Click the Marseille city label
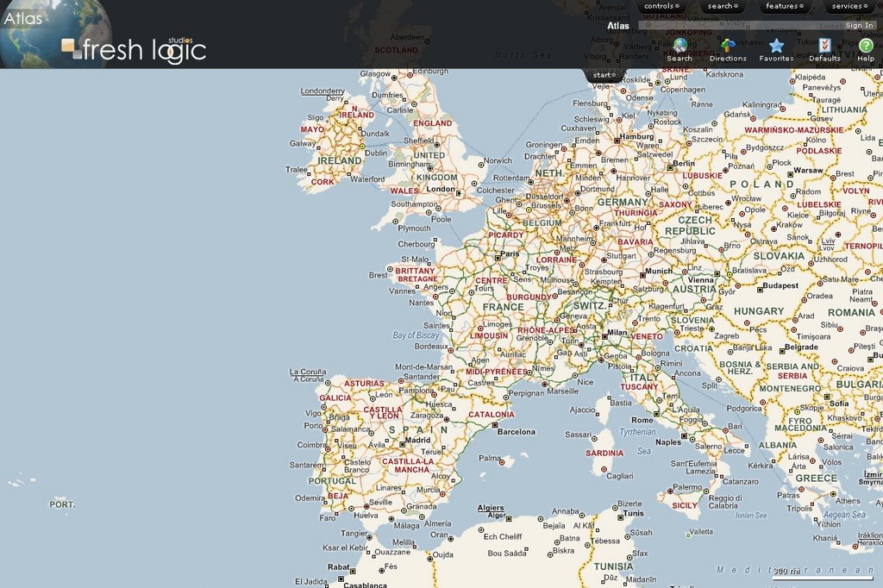The image size is (883, 588). (562, 391)
